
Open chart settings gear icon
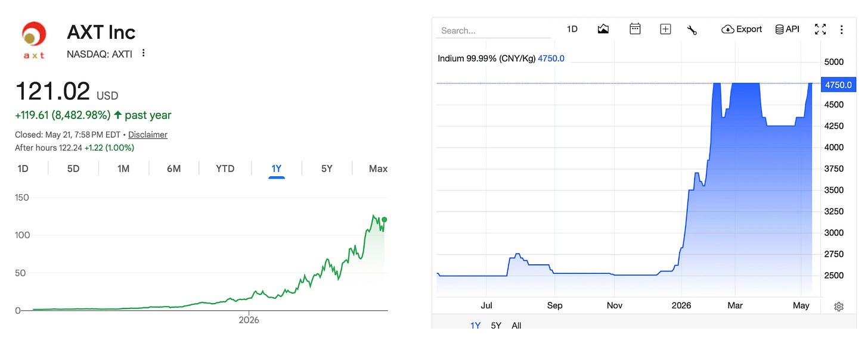point(839,307)
